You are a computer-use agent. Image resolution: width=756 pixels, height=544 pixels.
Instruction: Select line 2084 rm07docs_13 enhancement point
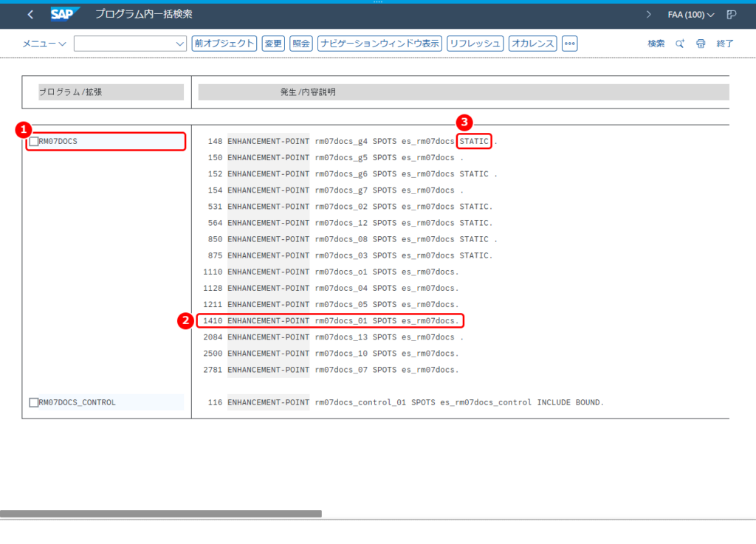(x=333, y=337)
